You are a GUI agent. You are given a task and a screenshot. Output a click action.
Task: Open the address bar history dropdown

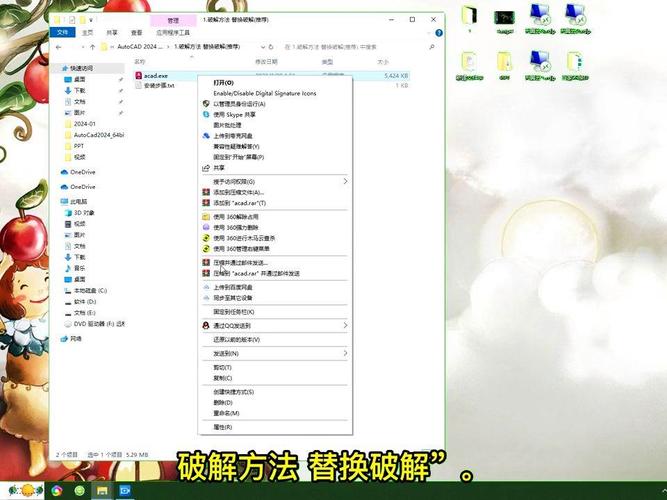pyautogui.click(x=262, y=47)
